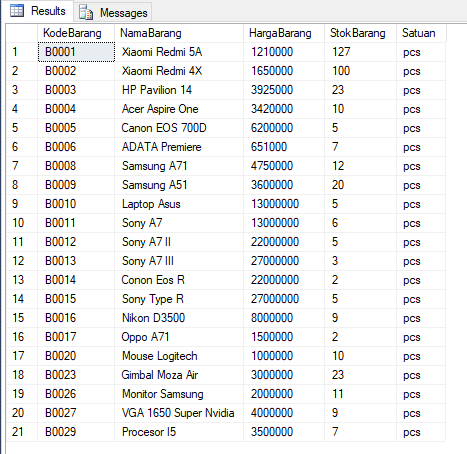Select row header number 21
Image resolution: width=467 pixels, height=454 pixels.
[22, 432]
